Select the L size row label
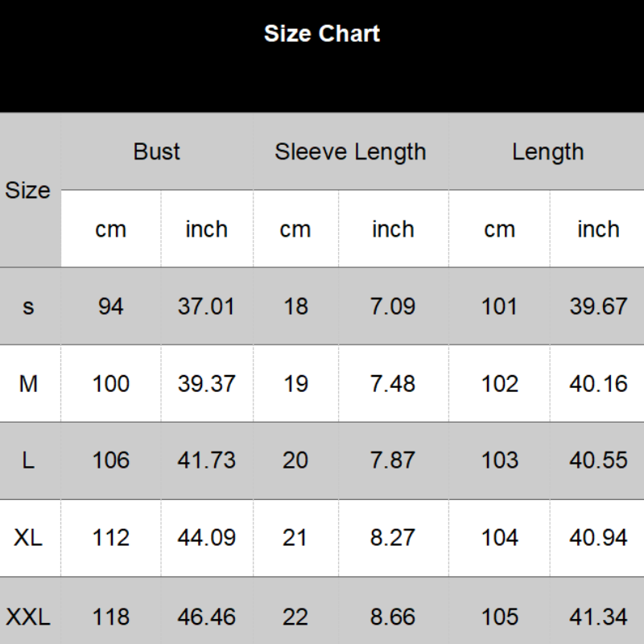The image size is (644, 644). tap(28, 460)
